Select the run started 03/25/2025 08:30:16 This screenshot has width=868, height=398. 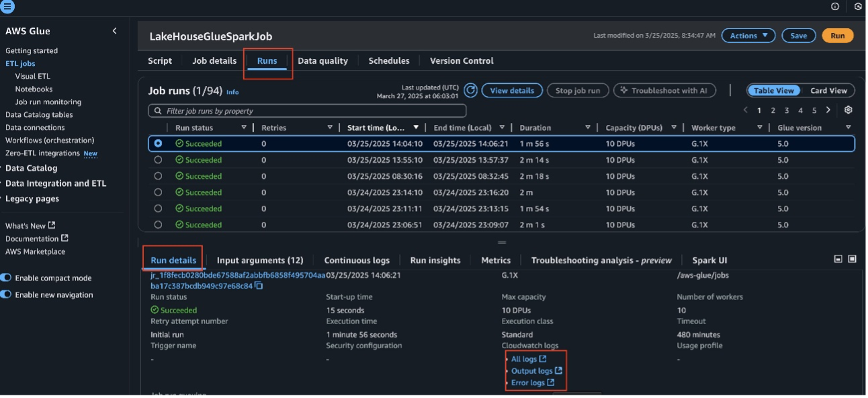158,176
